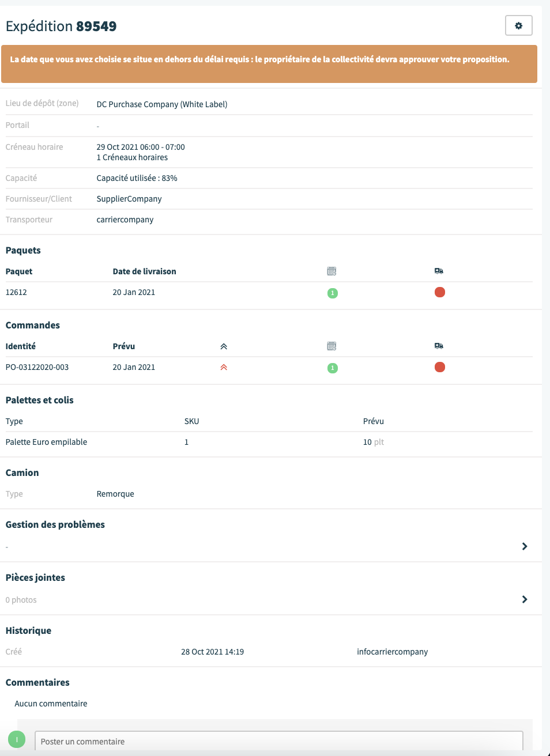
Task: Open the settings gear menu for Expédition 89549
Action: pos(518,25)
